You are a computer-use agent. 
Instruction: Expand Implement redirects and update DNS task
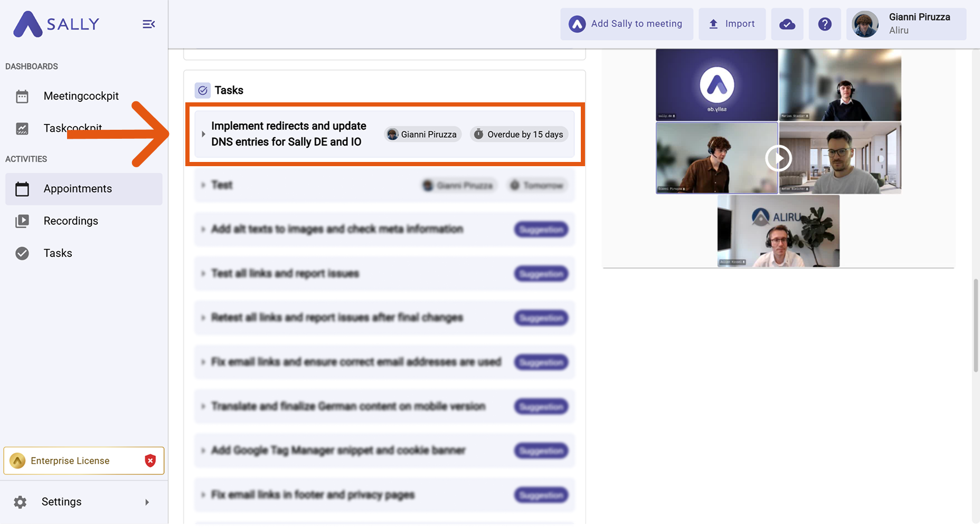click(203, 134)
